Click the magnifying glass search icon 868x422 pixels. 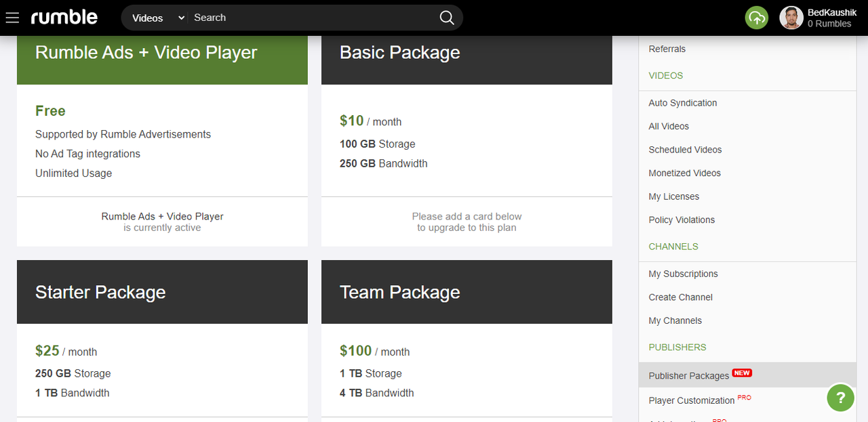(x=447, y=18)
